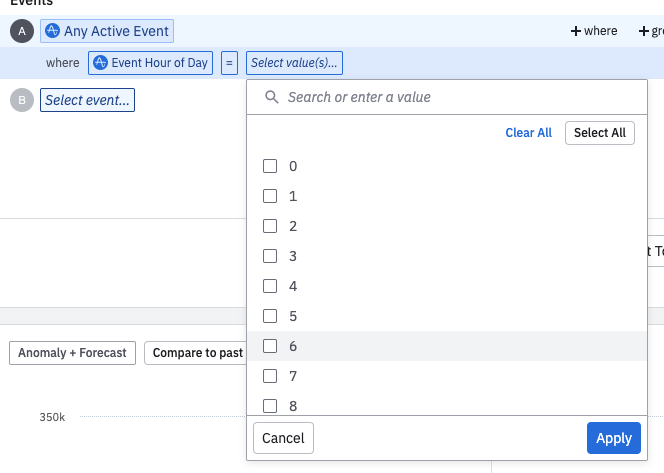
Task: Cancel the value selection
Action: click(x=283, y=438)
